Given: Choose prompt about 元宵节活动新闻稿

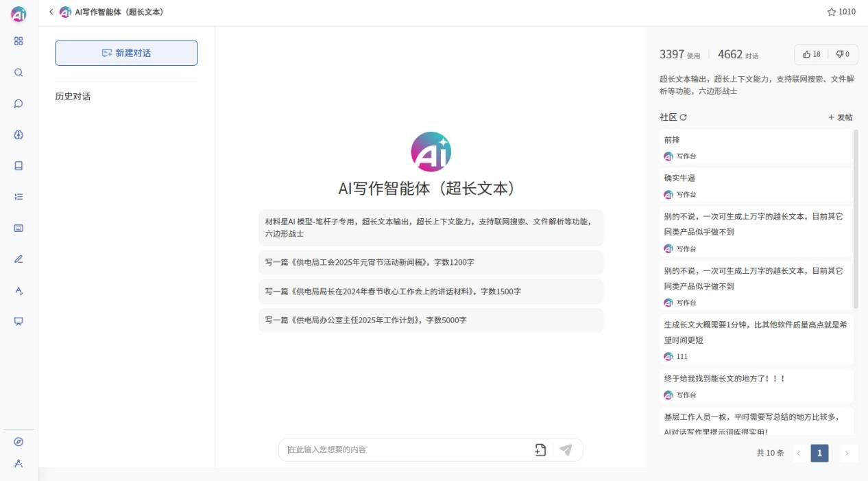Looking at the screenshot, I should point(431,262).
